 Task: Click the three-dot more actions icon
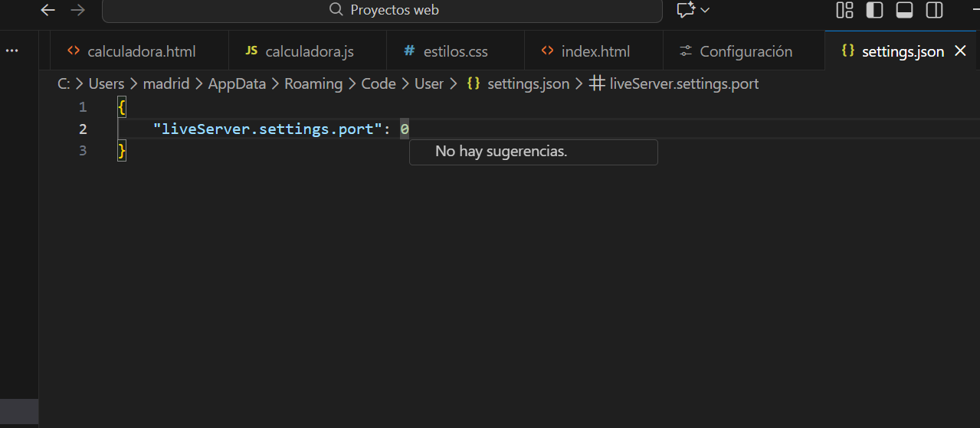(x=11, y=51)
